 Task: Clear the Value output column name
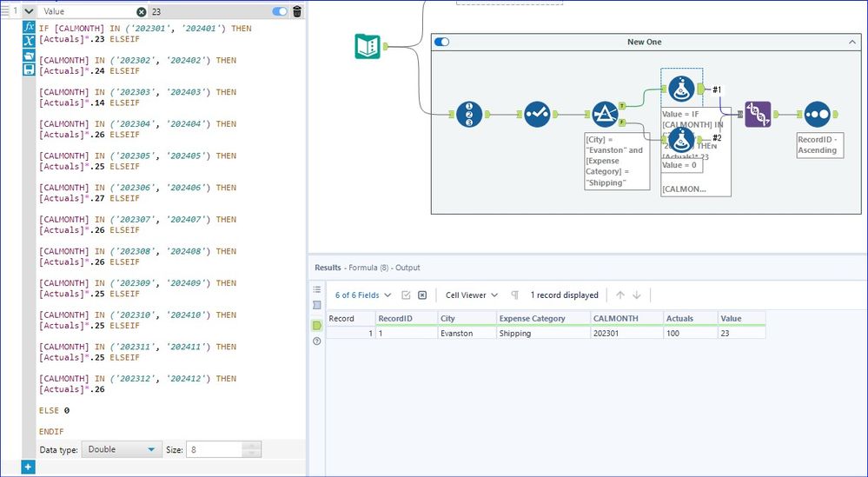(141, 11)
